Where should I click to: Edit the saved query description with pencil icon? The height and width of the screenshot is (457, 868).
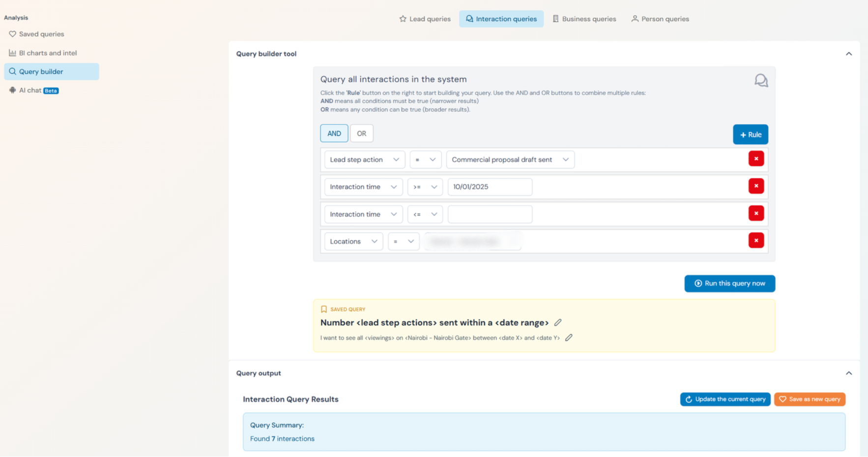point(569,338)
